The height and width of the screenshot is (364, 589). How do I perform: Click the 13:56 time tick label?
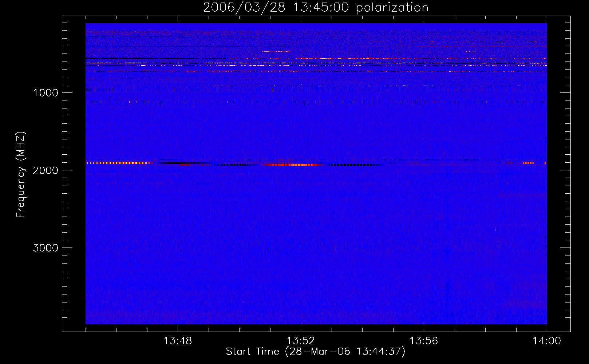pyautogui.click(x=424, y=341)
